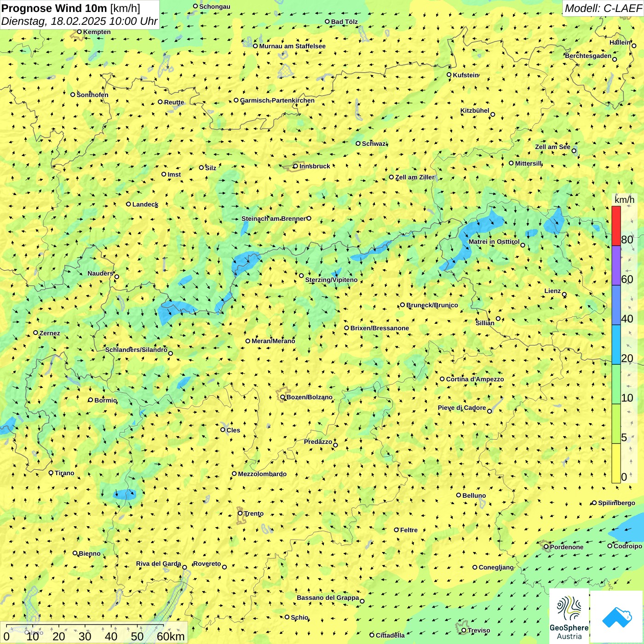Select the blue 40–60 km/h legend color
The width and height of the screenshot is (644, 644).
[616, 305]
